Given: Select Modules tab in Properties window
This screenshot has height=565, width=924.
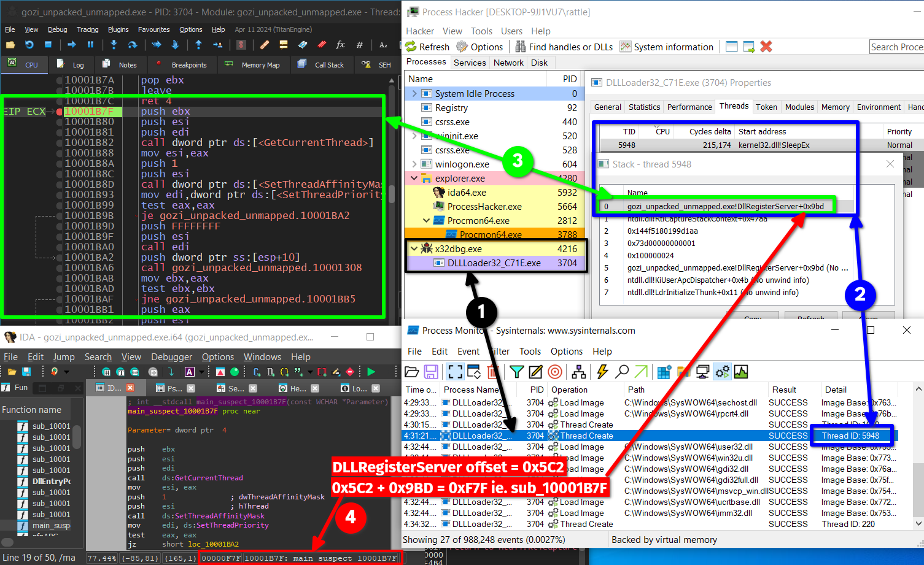Looking at the screenshot, I should 799,107.
